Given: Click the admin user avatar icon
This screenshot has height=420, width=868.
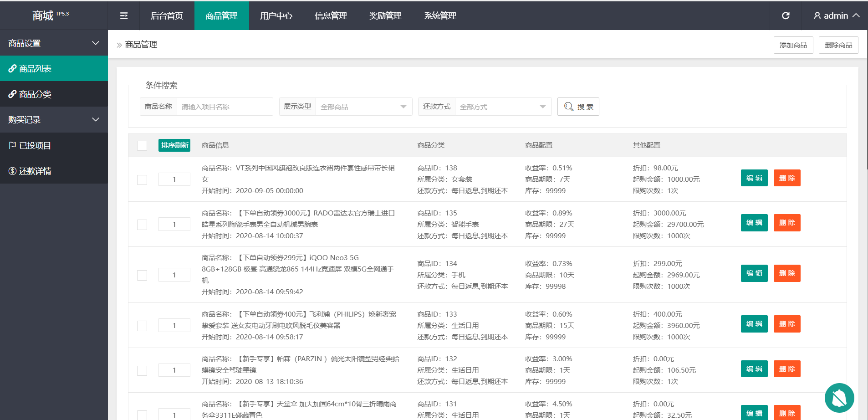Looking at the screenshot, I should click(x=817, y=16).
